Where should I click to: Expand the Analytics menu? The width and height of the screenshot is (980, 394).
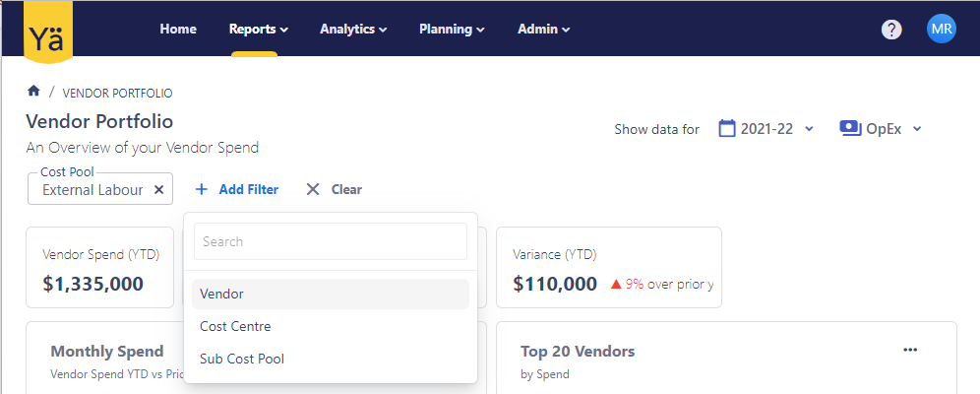pyautogui.click(x=353, y=30)
